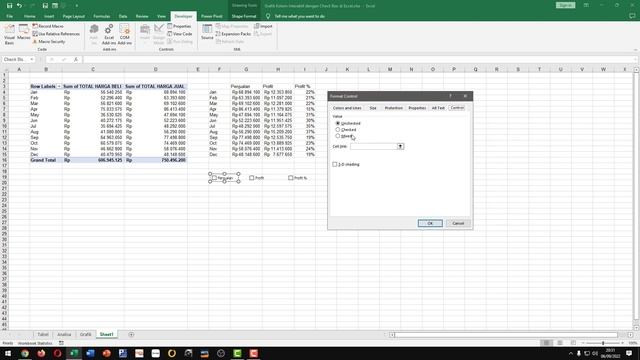640x360 pixels.
Task: Open Macro Security settings
Action: click(x=49, y=42)
